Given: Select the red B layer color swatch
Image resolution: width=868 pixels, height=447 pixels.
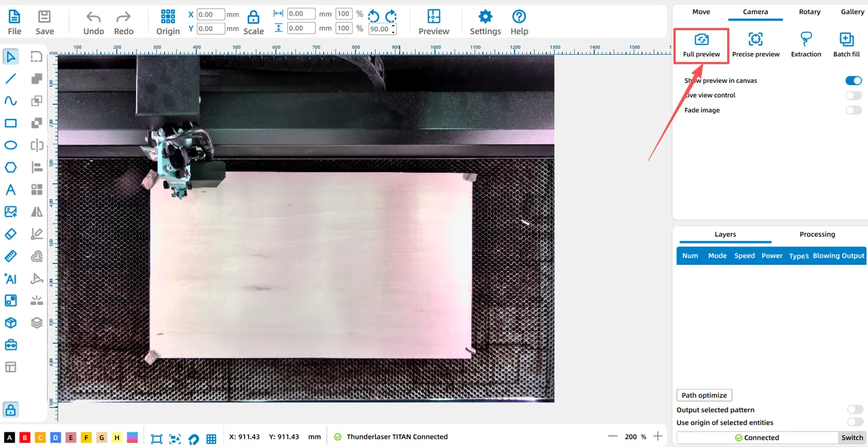Looking at the screenshot, I should point(25,437).
